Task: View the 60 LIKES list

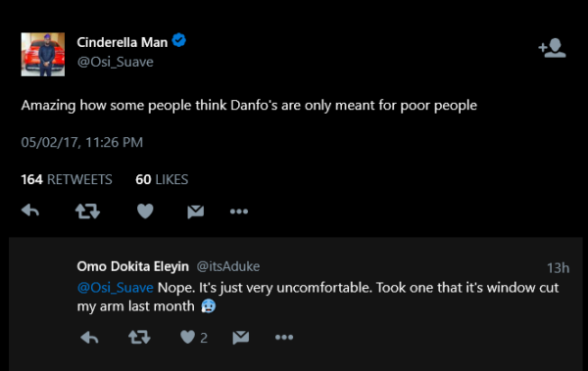Action: [162, 179]
